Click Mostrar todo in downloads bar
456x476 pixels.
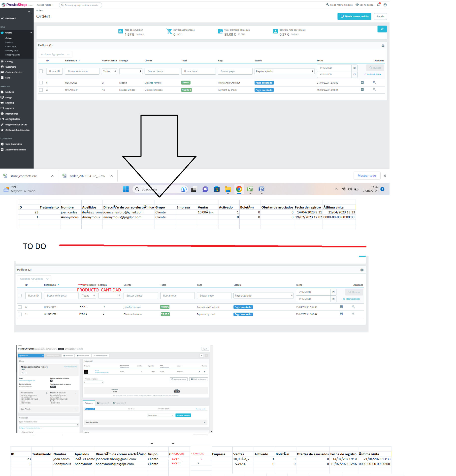click(367, 176)
